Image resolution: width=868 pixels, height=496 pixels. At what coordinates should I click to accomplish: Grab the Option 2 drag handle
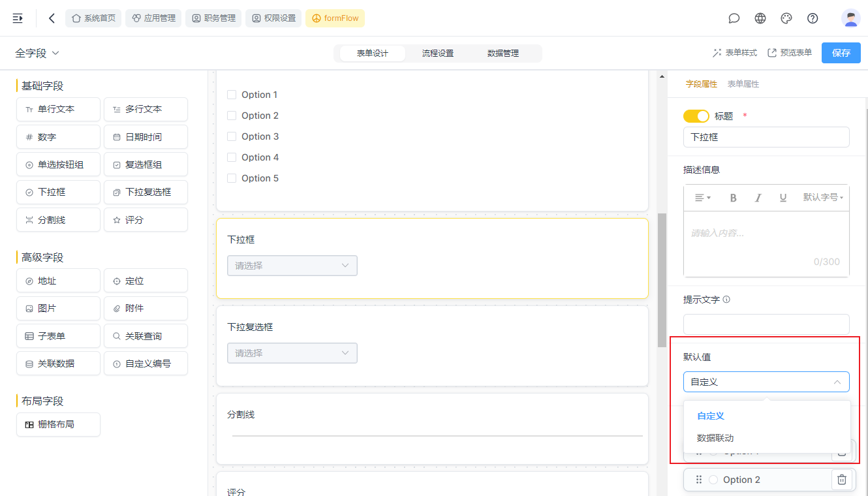pyautogui.click(x=699, y=480)
